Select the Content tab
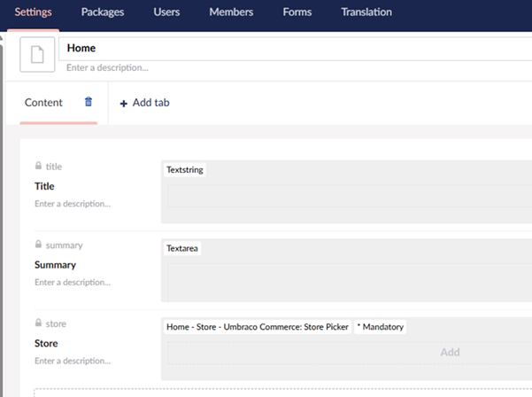532x397 pixels. (43, 103)
